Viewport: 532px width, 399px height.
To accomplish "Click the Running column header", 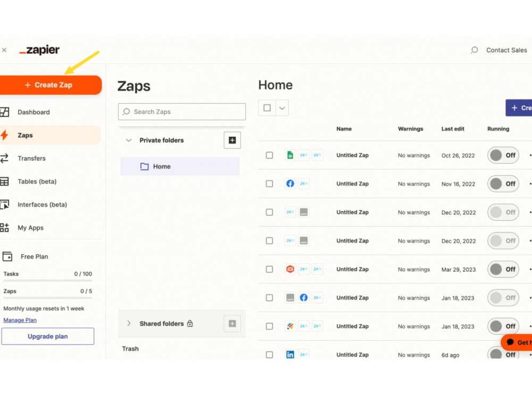I will coord(498,129).
